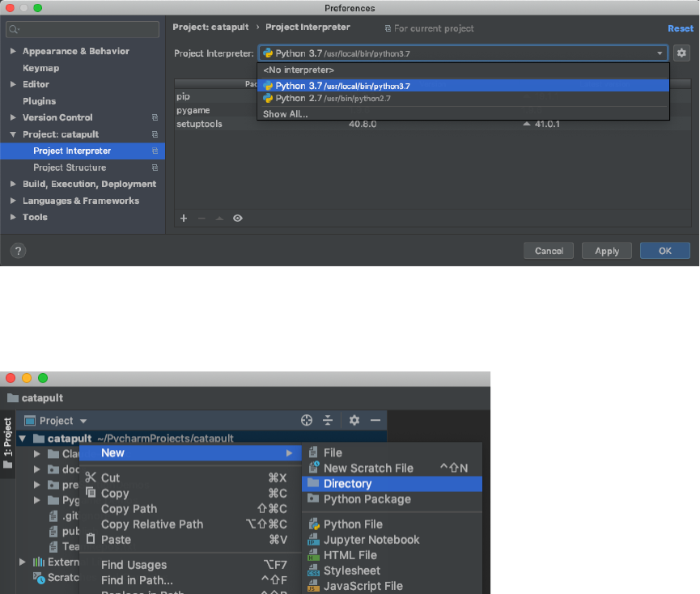Expand the Editor settings section

pyautogui.click(x=13, y=84)
